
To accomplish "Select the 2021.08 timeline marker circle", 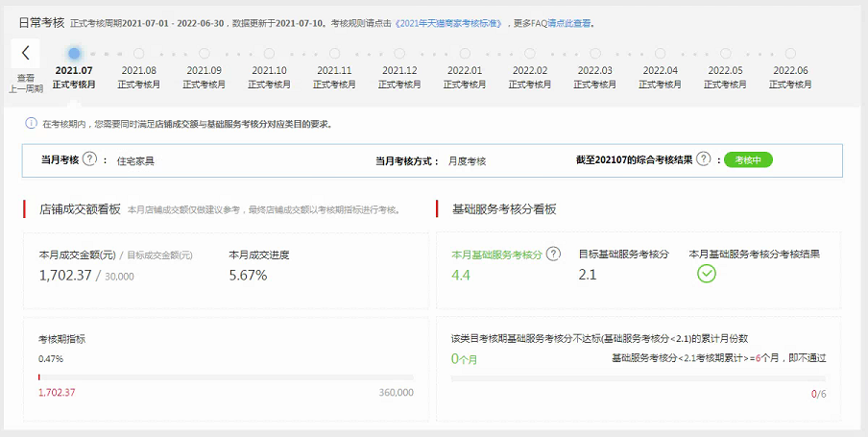I will [x=139, y=53].
